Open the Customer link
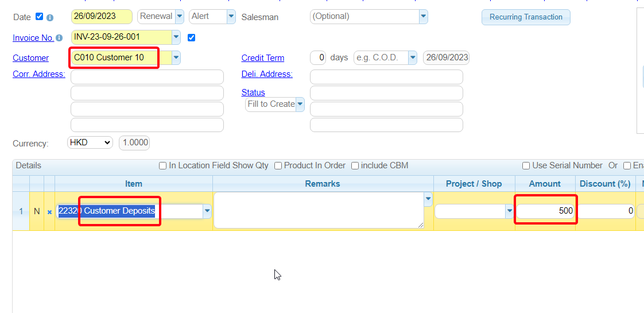Screen dimensions: 644x313 (30, 58)
